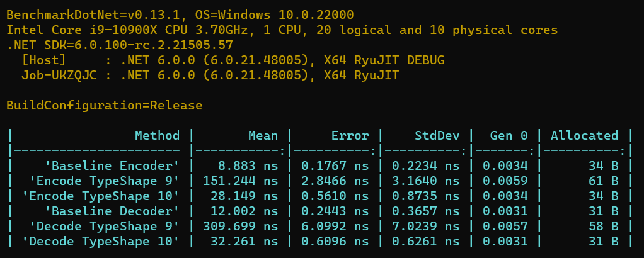644x258 pixels.
Task: Click the StdDev value '0.2234 ns'
Action: (x=426, y=165)
